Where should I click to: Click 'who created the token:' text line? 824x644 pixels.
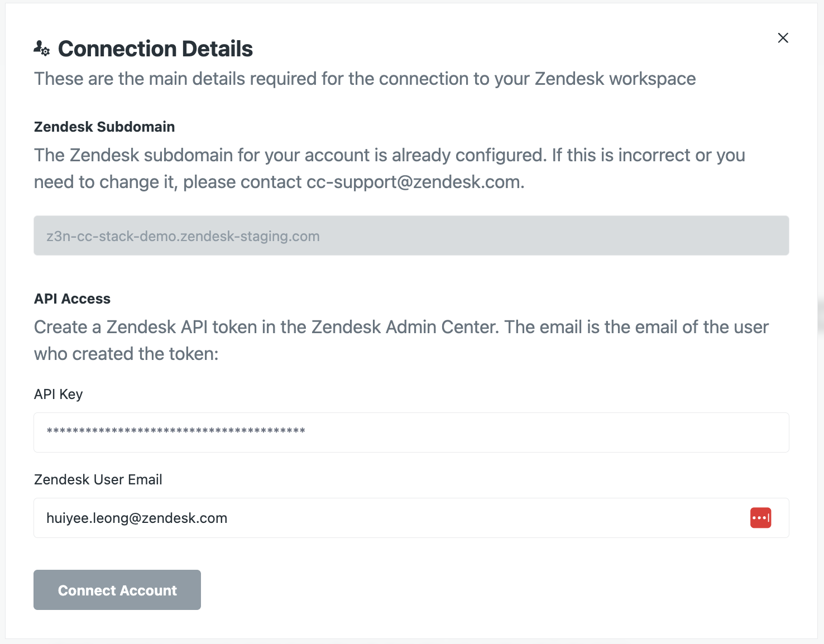coord(126,354)
